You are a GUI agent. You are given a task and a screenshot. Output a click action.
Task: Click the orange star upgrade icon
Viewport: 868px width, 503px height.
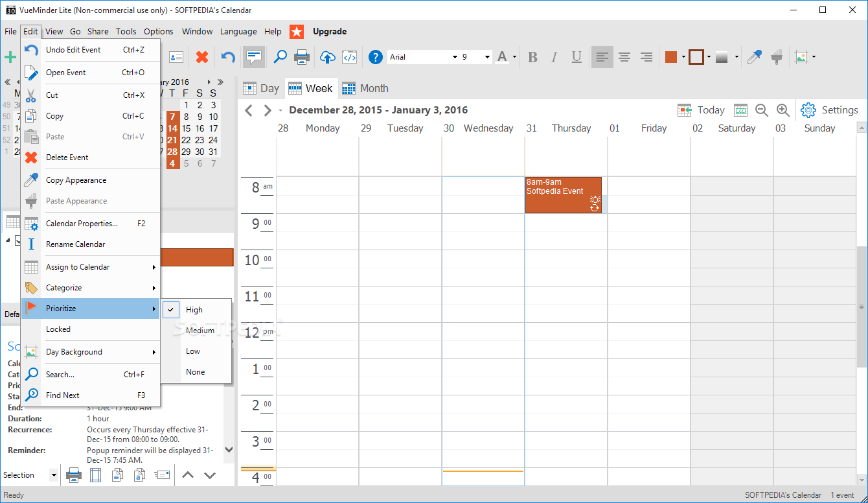pyautogui.click(x=297, y=31)
